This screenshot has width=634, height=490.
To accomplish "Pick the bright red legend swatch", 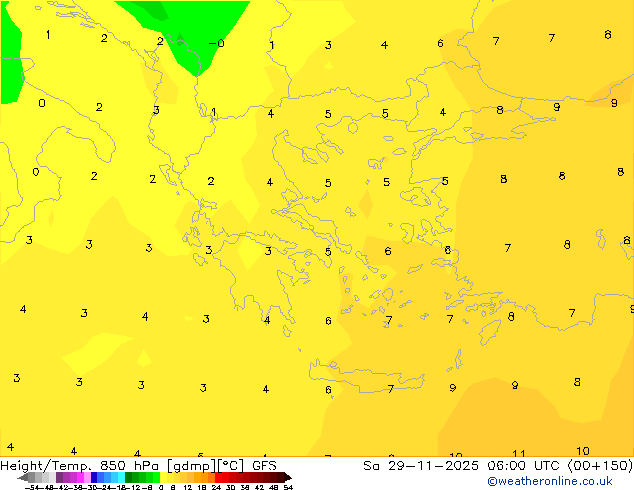I will click(x=218, y=477).
